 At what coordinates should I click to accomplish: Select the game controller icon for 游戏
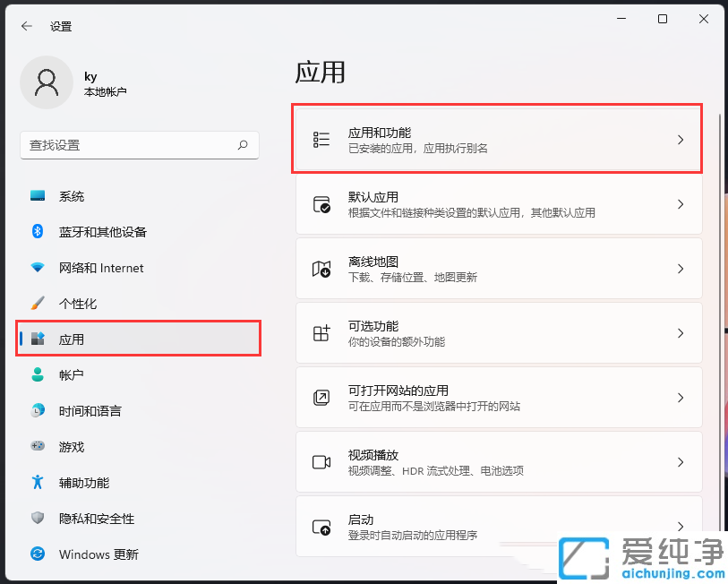(x=37, y=447)
